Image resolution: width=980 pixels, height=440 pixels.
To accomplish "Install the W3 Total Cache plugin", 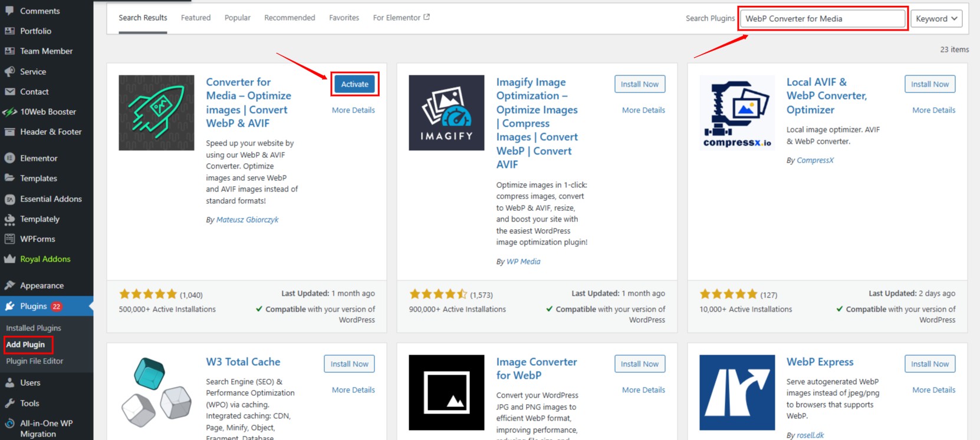I will coord(349,364).
